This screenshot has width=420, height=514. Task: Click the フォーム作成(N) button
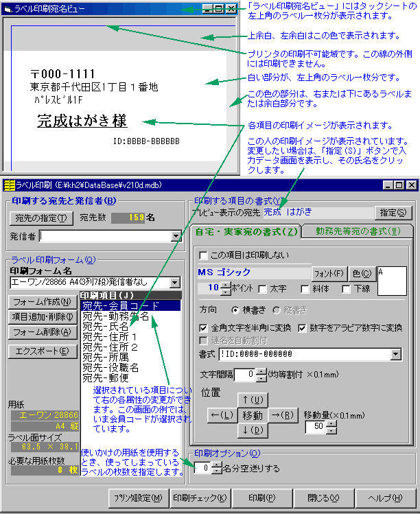43,301
